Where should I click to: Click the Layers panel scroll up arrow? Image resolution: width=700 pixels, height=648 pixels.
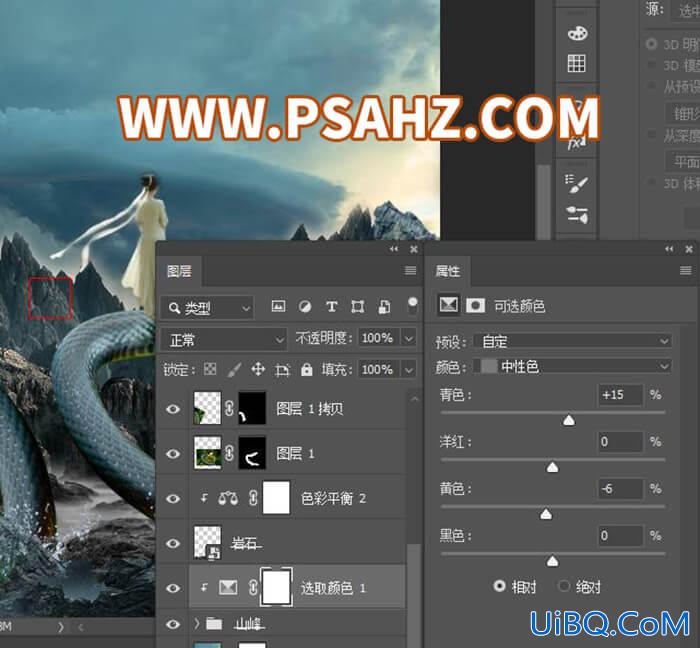(x=414, y=399)
